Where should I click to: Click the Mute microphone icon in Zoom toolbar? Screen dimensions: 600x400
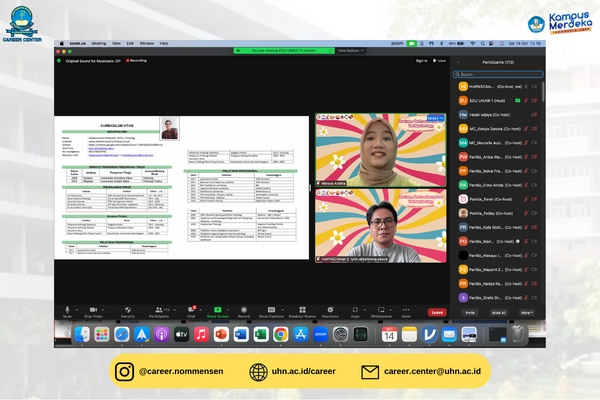click(x=68, y=307)
